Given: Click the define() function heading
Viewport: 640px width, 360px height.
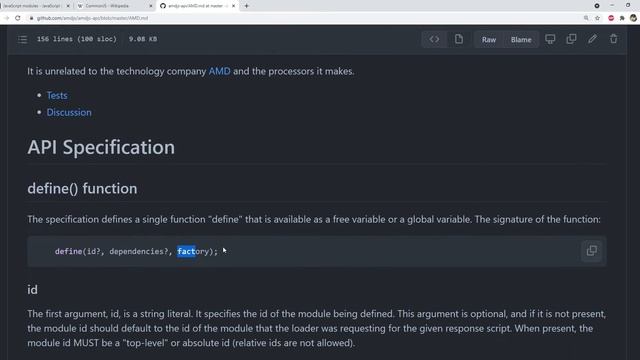Looking at the screenshot, I should coord(82,188).
